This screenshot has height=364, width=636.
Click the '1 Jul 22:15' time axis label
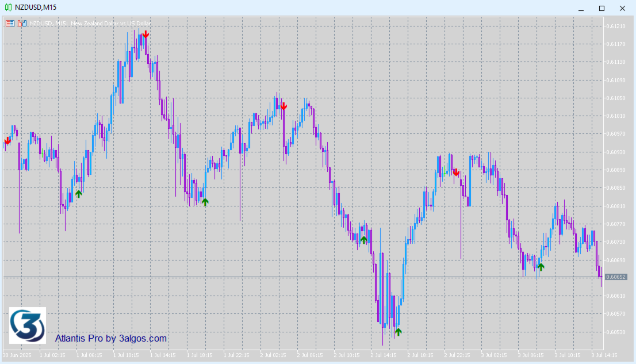236,355
